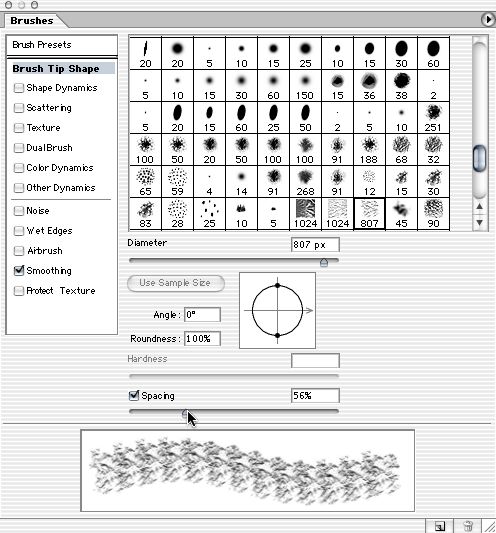Click the brush list scroll down arrow
Screen dimensions: 496x533
coord(479,222)
